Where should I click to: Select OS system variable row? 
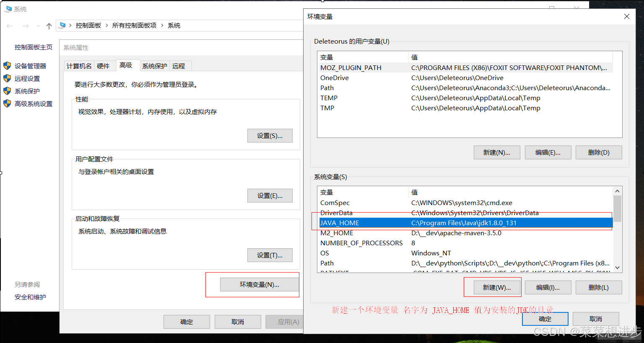465,253
